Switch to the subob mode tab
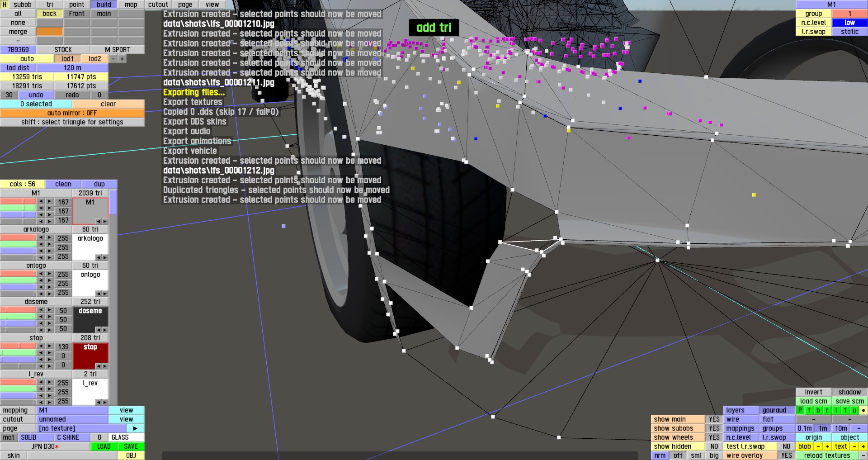This screenshot has width=868, height=460. pyautogui.click(x=23, y=5)
